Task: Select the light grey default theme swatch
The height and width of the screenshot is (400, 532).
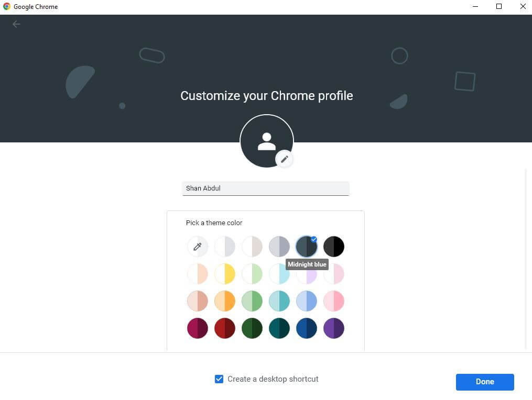Action: coord(224,247)
